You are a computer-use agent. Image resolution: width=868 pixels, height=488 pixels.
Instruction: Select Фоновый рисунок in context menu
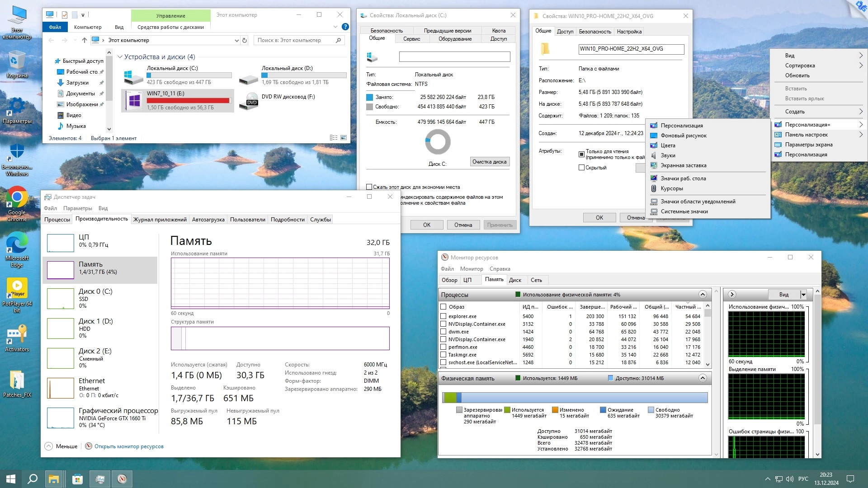[x=683, y=136]
